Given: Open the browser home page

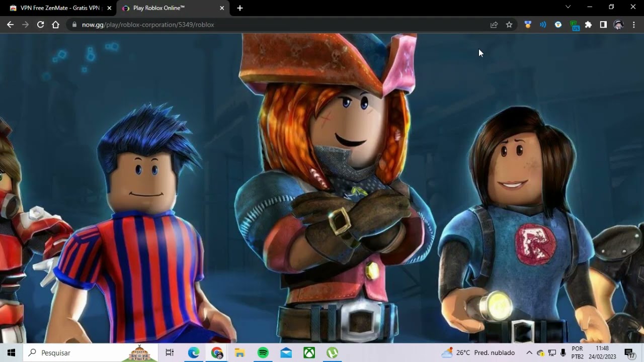Looking at the screenshot, I should pos(55,25).
